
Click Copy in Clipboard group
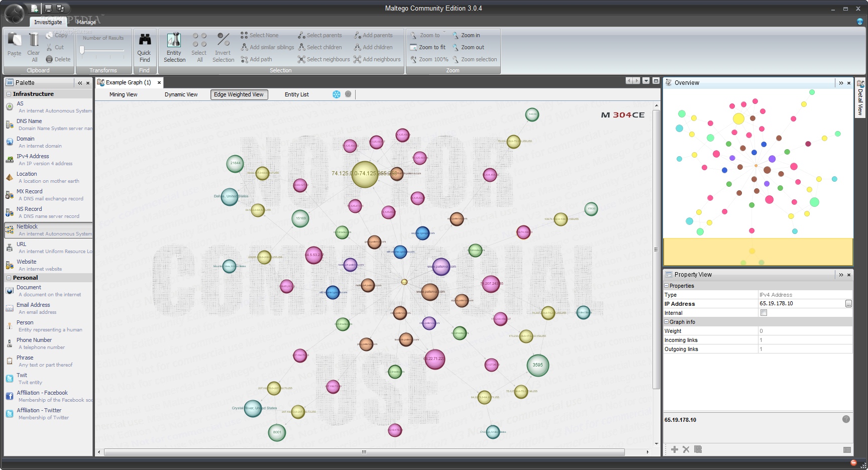coord(57,35)
